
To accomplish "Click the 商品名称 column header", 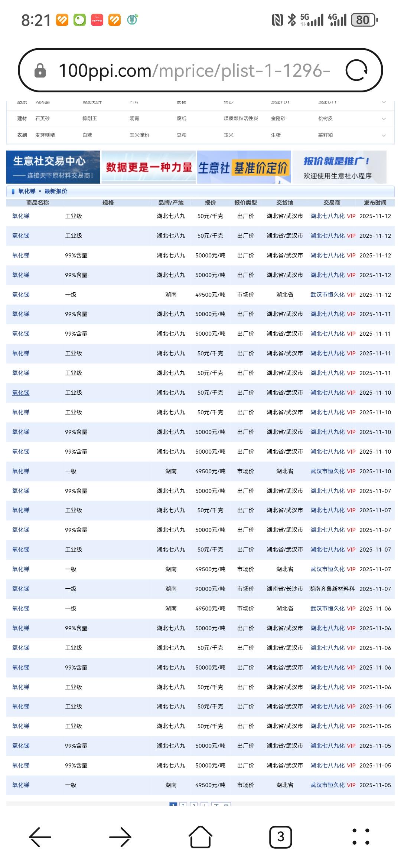I will click(38, 203).
